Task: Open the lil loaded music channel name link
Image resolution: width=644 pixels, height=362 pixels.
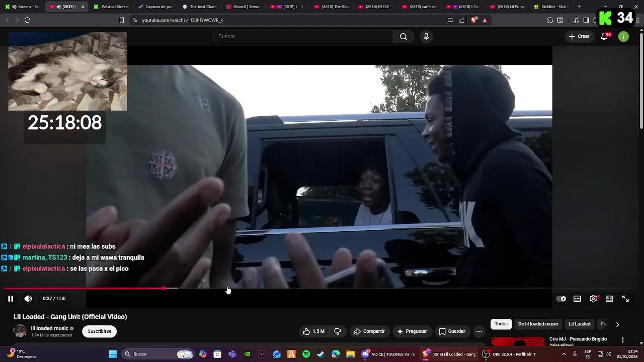Action: 50,328
